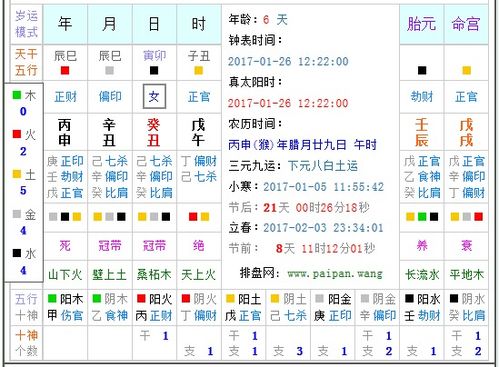The height and width of the screenshot is (367, 499).
Task: Click the blue clock time 2017-01-26 12:22:00
Action: pos(288,61)
